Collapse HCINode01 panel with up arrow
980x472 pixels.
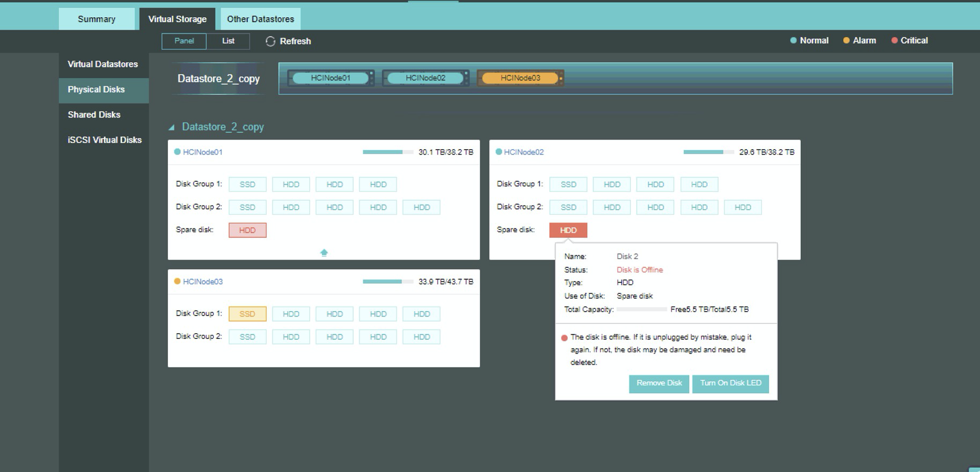(324, 253)
